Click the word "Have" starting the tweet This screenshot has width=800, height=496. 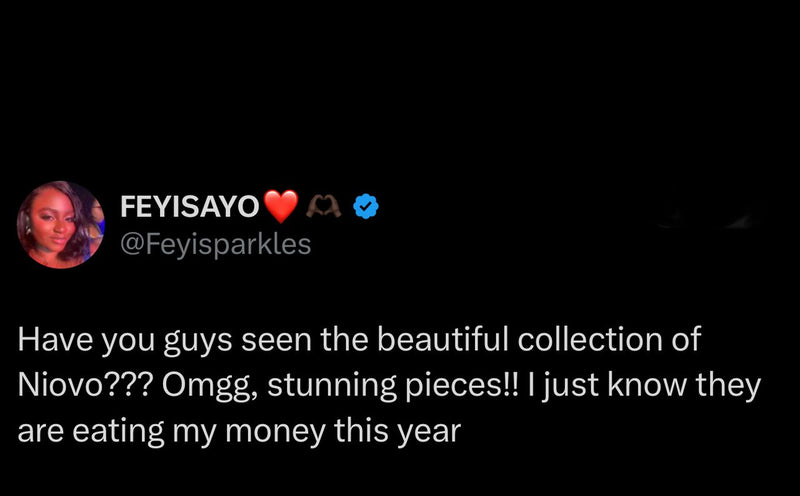[47, 339]
